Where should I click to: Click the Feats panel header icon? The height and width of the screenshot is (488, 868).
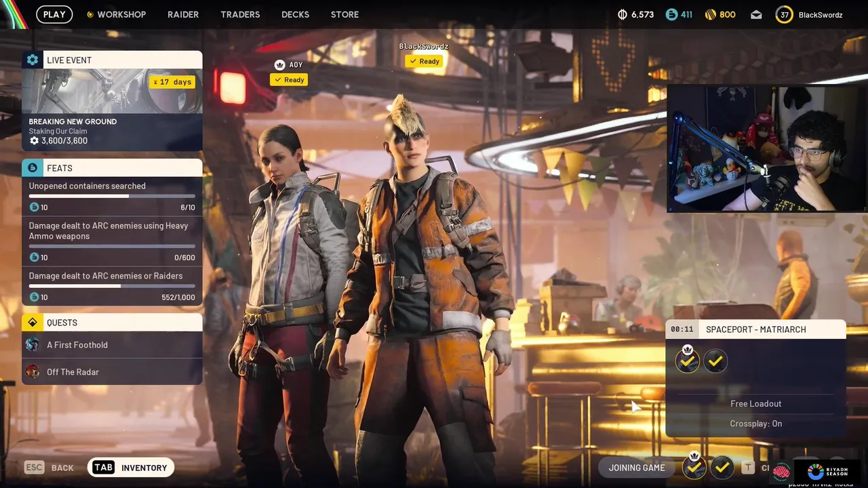coord(33,167)
